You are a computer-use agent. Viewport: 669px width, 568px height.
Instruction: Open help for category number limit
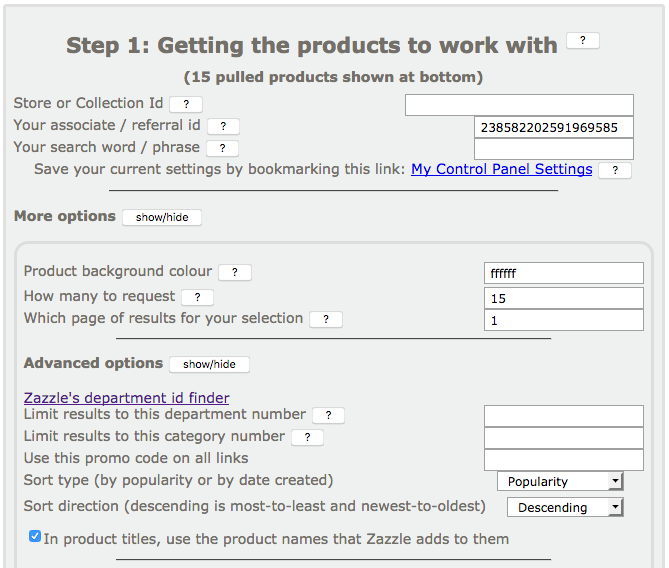(x=307, y=437)
